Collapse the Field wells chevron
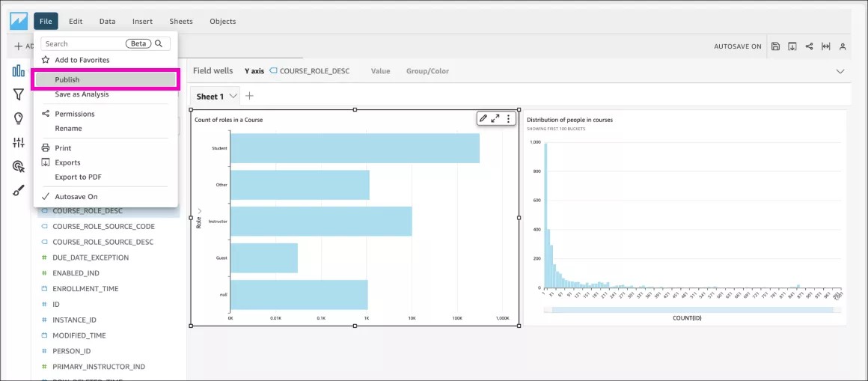868x381 pixels. click(840, 71)
